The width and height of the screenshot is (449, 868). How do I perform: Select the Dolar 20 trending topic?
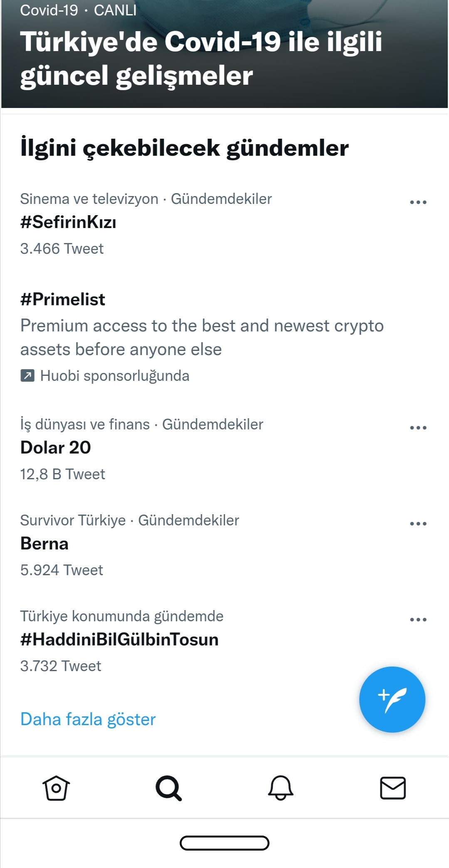[56, 448]
